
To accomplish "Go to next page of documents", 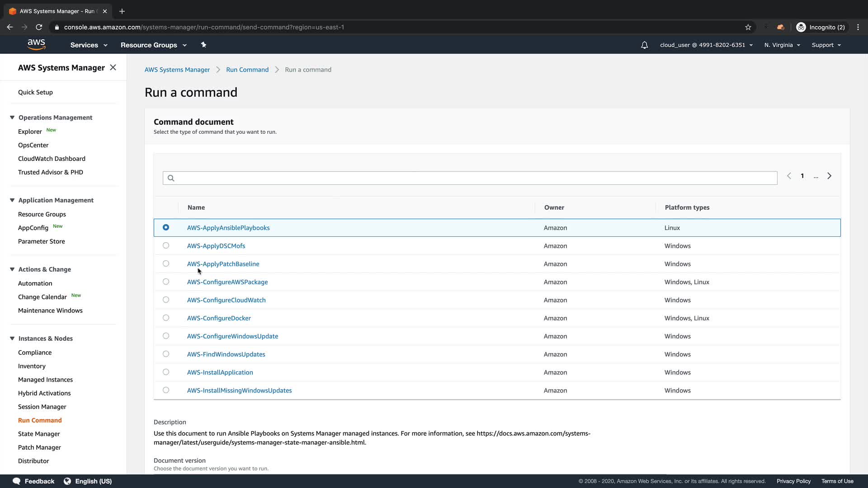I will pos(829,176).
